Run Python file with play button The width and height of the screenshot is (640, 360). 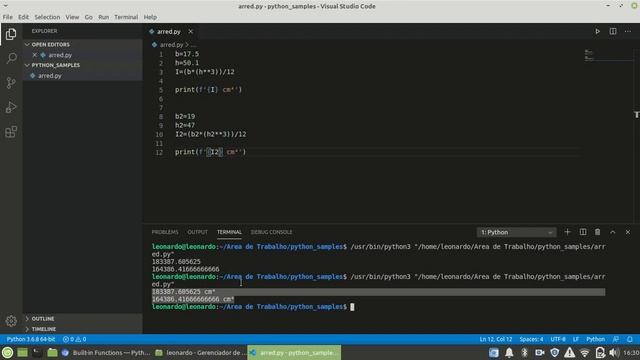(597, 31)
